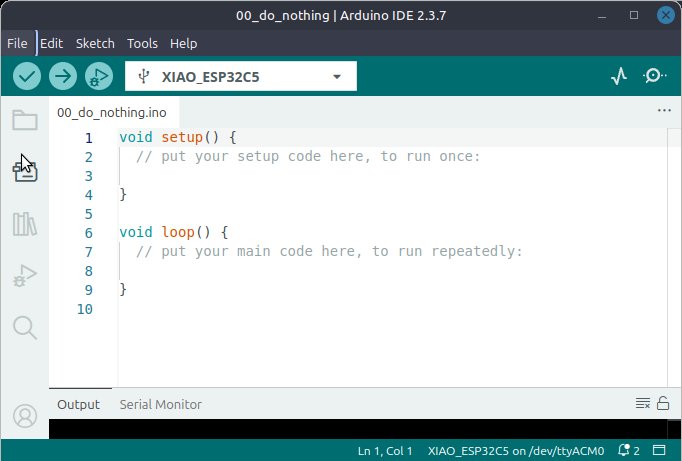Open the File menu
The image size is (682, 461).
(x=17, y=43)
